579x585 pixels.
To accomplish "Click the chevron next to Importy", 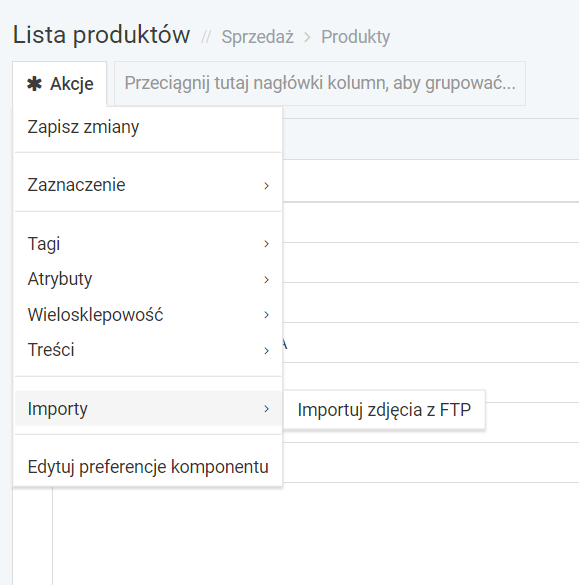I will [266, 409].
